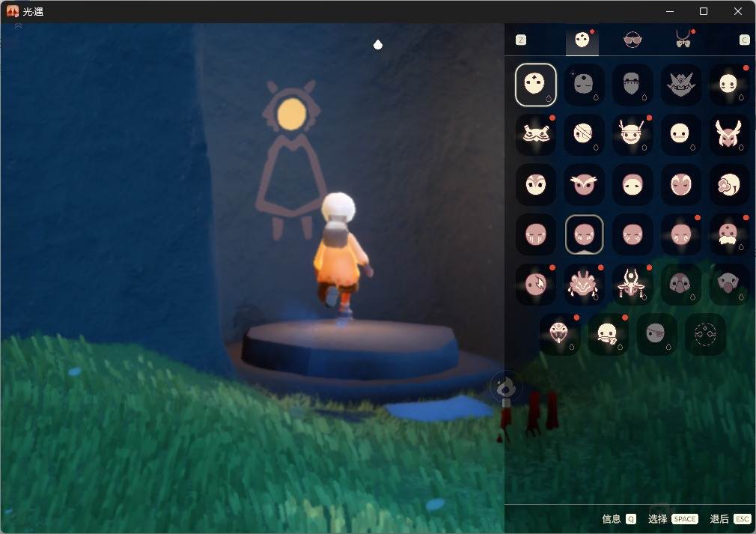Image resolution: width=756 pixels, height=534 pixels.
Task: Pick the round-eyed owl face mask
Action: [535, 184]
